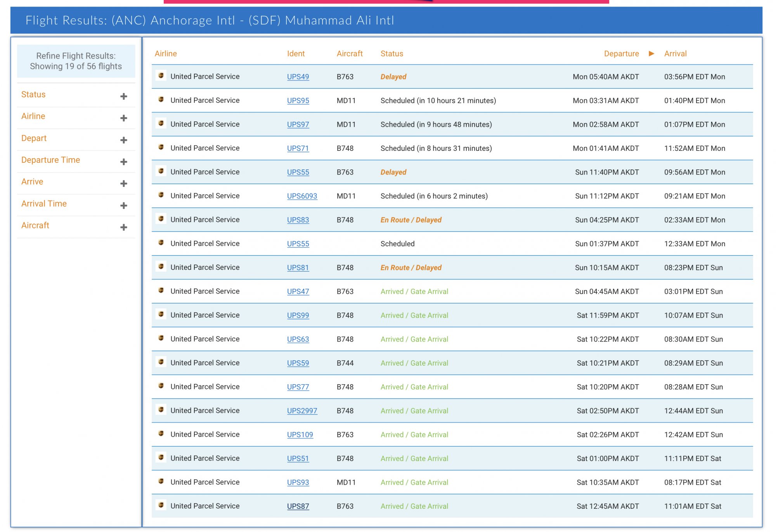Click the UPS logo icon beside UPS81
The width and height of the screenshot is (776, 532).
(x=161, y=266)
